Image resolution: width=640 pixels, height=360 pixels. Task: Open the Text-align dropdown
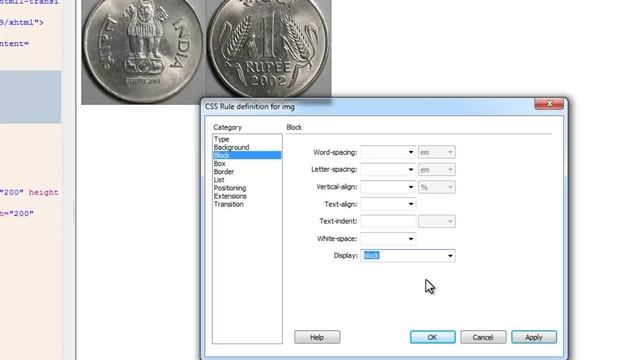411,204
